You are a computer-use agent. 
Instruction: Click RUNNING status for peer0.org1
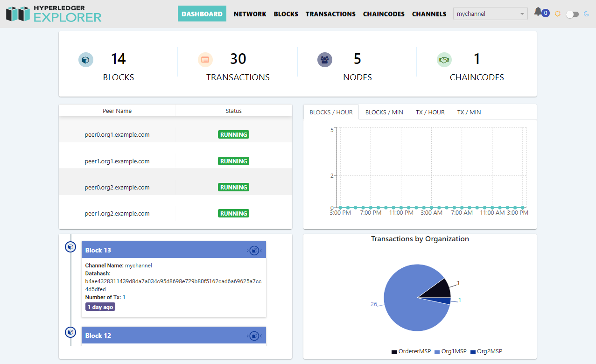coord(233,134)
